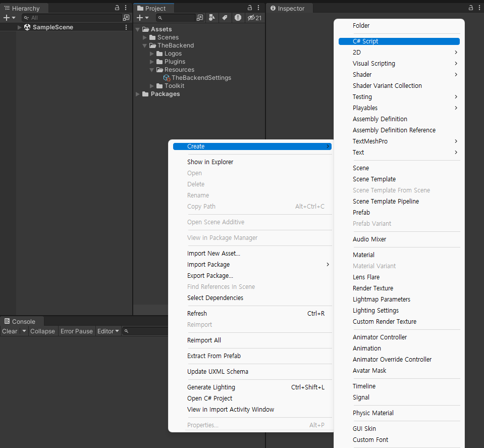Choose Folder from the Create submenu

point(399,26)
